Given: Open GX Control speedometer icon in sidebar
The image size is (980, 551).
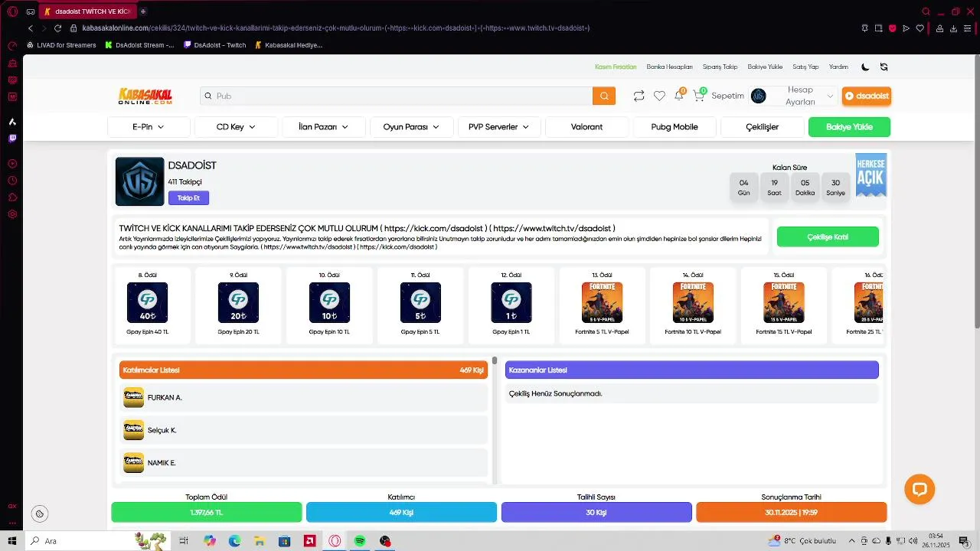Looking at the screenshot, I should [x=12, y=46].
